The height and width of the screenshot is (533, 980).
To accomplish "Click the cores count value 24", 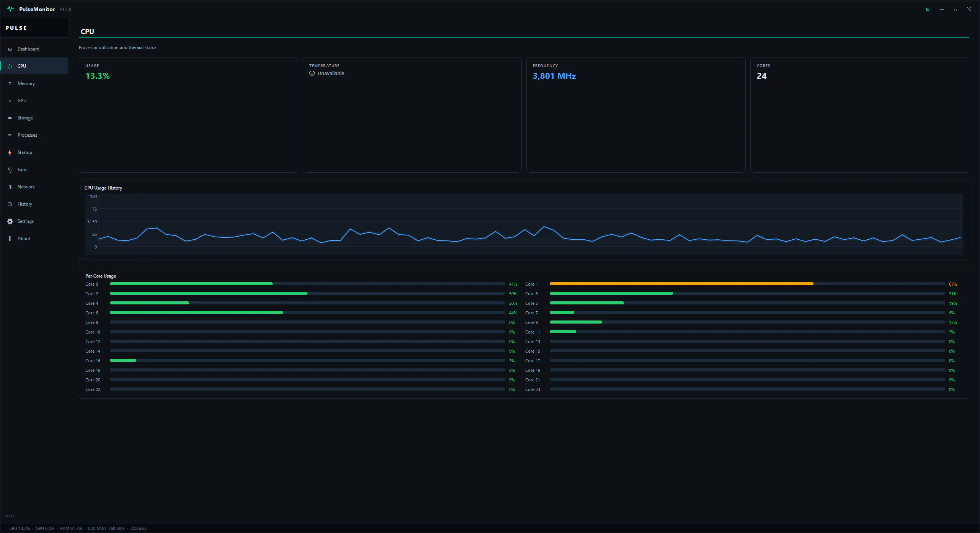I will [x=761, y=76].
